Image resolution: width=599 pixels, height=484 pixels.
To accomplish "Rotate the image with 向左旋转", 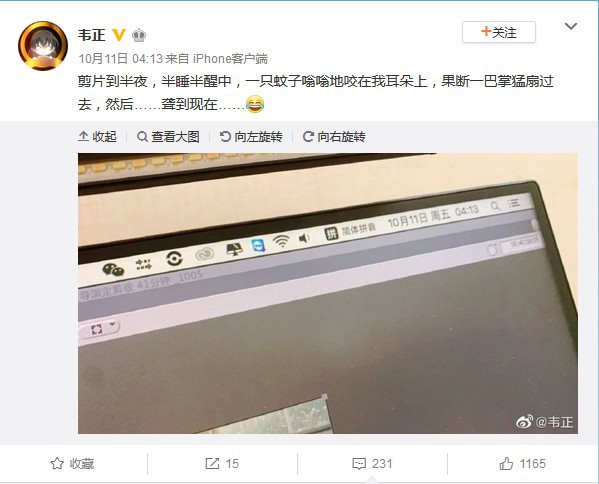I will (x=251, y=136).
